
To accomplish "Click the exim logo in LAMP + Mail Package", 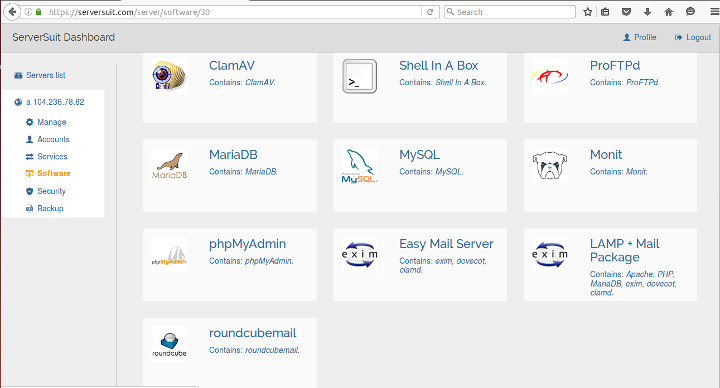I will (x=550, y=255).
